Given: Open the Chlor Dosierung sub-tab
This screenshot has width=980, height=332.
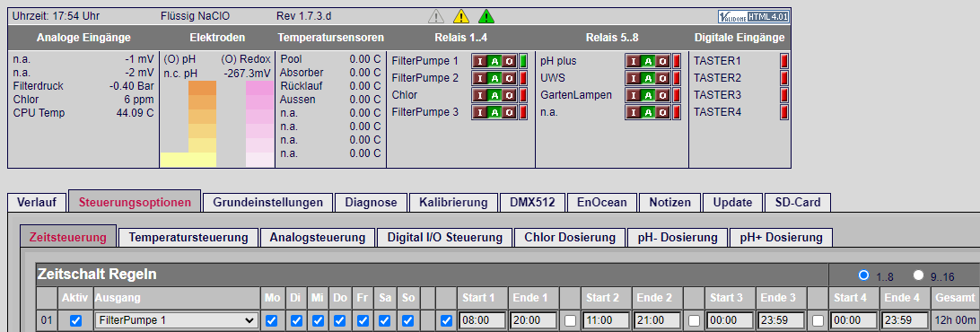Looking at the screenshot, I should tap(570, 238).
